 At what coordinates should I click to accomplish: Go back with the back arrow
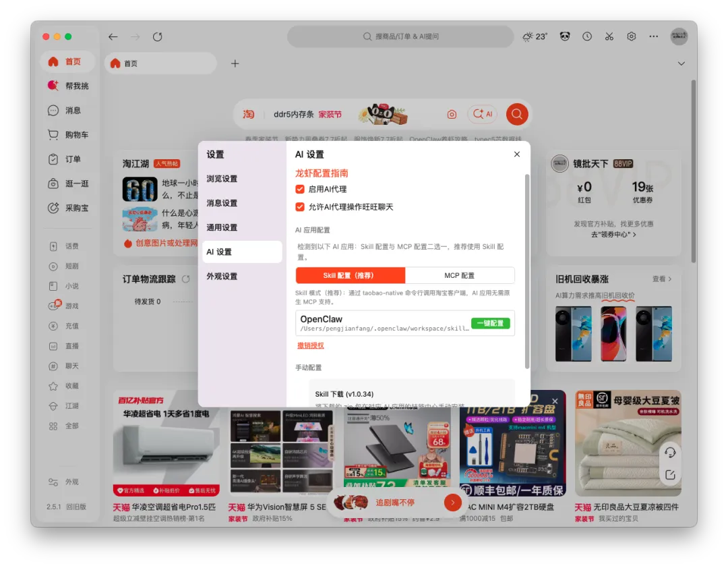[113, 36]
